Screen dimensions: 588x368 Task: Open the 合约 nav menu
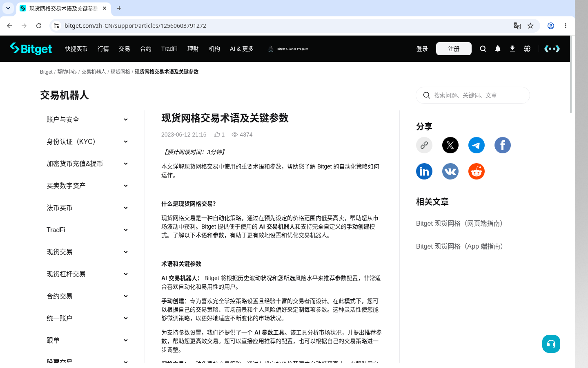[x=146, y=49]
